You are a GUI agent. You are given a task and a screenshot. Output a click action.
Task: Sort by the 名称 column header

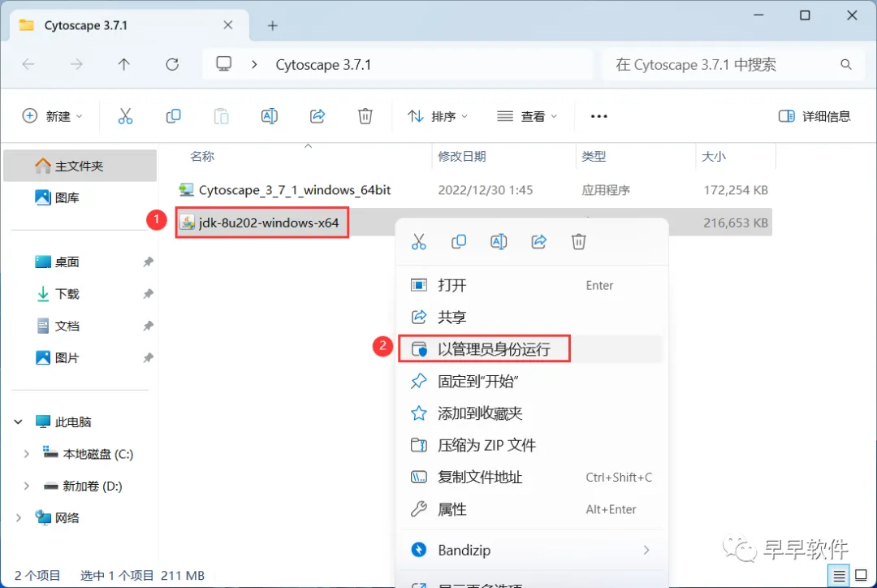coord(202,157)
